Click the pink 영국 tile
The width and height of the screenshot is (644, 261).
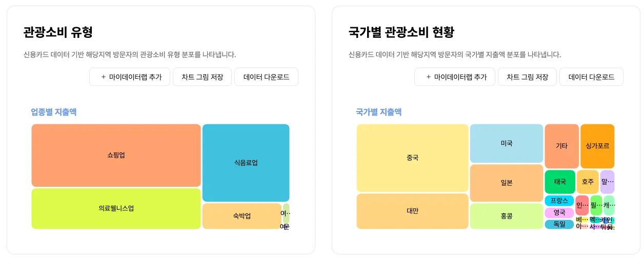click(559, 212)
